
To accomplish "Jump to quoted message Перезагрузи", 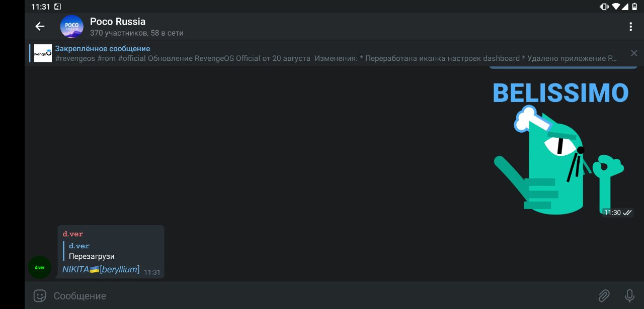I will (92, 256).
